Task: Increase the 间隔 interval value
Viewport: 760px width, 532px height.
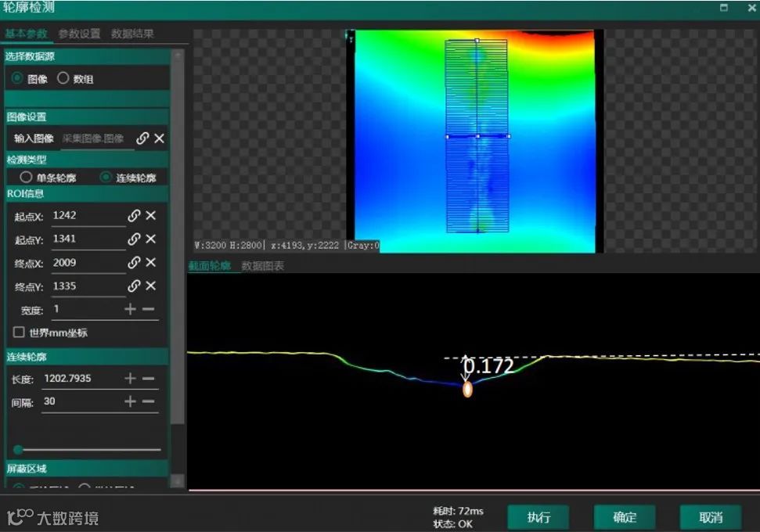Action: (x=130, y=401)
